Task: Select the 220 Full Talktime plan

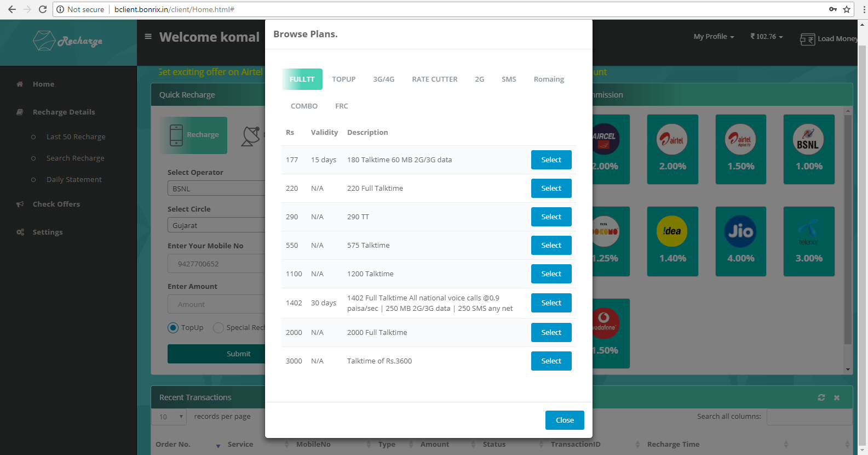Action: point(551,189)
